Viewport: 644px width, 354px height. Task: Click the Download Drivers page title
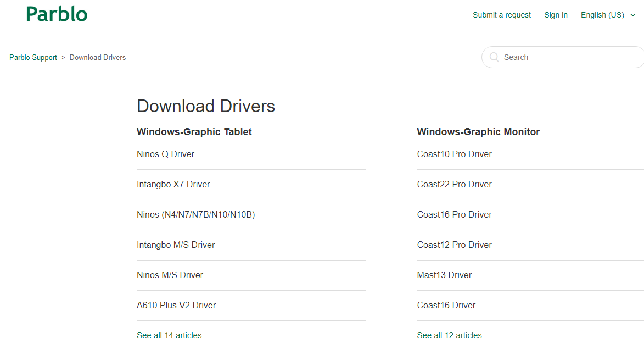[x=206, y=106]
